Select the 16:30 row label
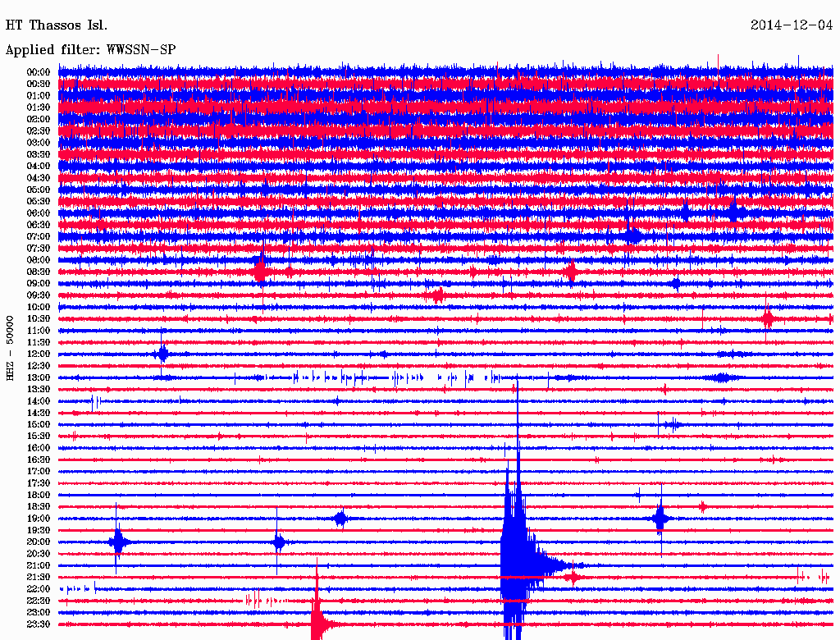Image resolution: width=840 pixels, height=640 pixels. 39,460
